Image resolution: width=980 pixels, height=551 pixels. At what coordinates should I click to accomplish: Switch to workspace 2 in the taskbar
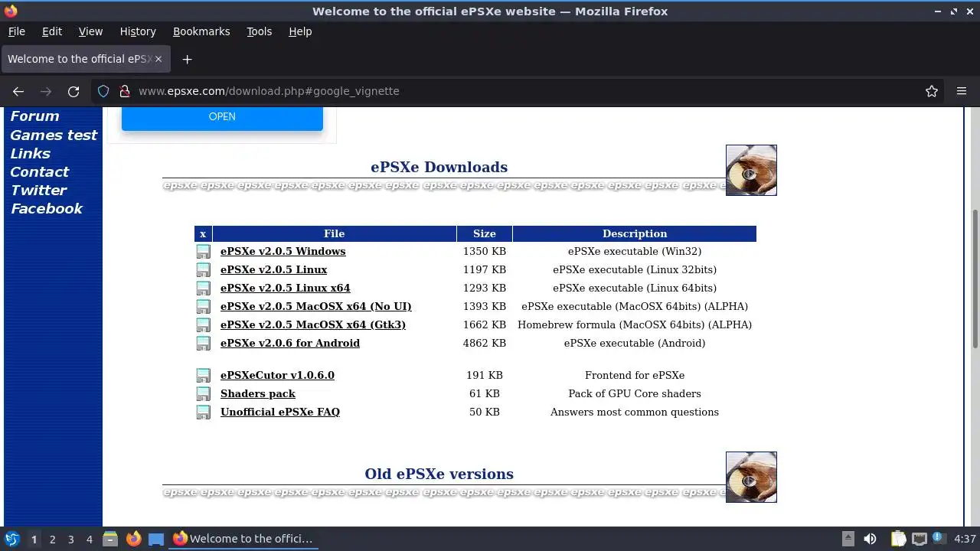(x=52, y=539)
